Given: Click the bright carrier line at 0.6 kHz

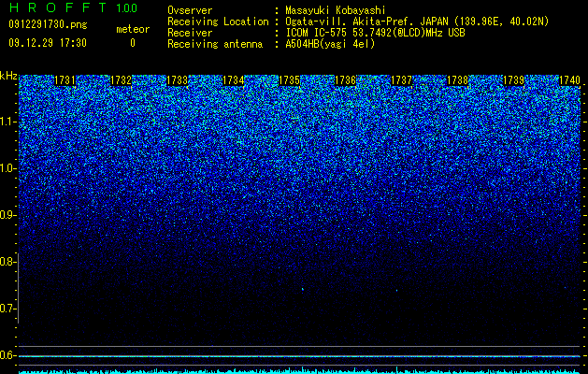Looking at the screenshot, I should (299, 356).
